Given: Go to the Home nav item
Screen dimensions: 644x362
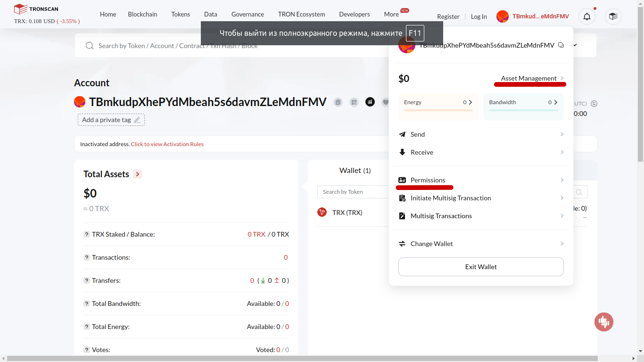Looking at the screenshot, I should point(108,14).
